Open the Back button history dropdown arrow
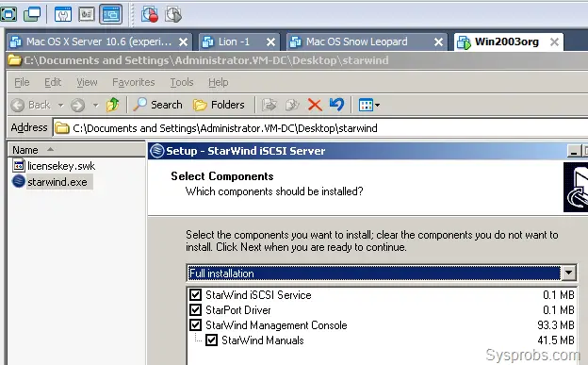Screen dimensions: 588x365 [x=60, y=105]
